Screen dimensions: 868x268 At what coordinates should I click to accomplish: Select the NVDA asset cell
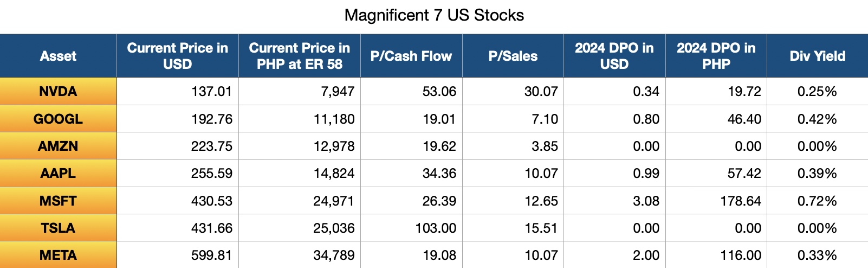[58, 92]
